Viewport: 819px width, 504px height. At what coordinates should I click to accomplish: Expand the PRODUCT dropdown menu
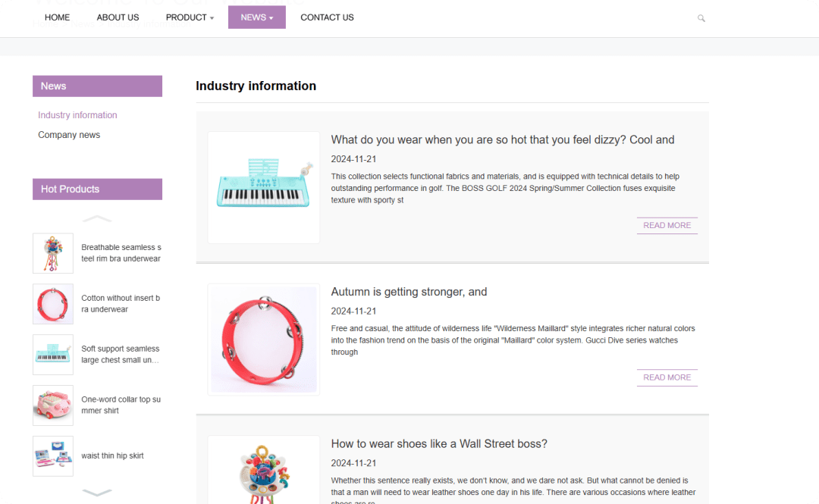point(190,17)
